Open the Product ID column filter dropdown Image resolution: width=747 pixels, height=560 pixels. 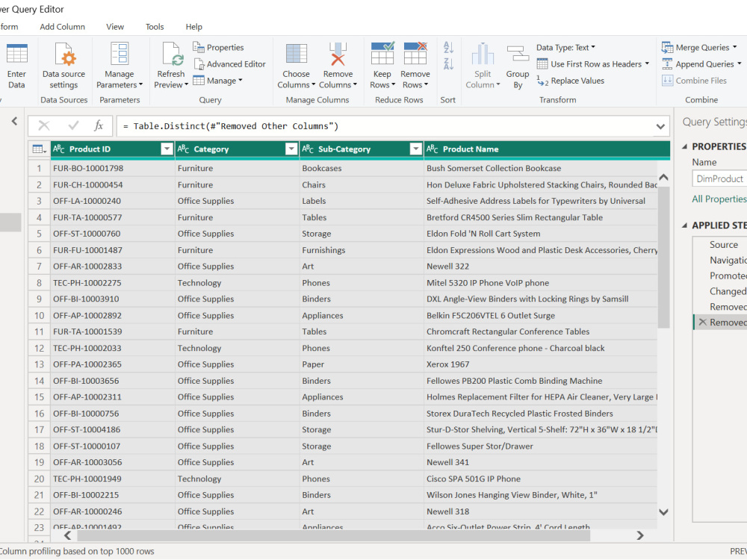coord(167,149)
